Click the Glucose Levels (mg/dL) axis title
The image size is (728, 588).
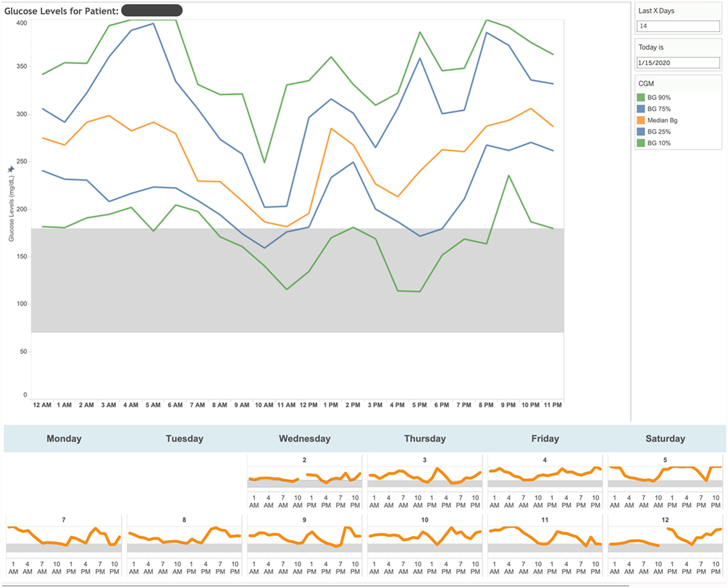pos(11,209)
